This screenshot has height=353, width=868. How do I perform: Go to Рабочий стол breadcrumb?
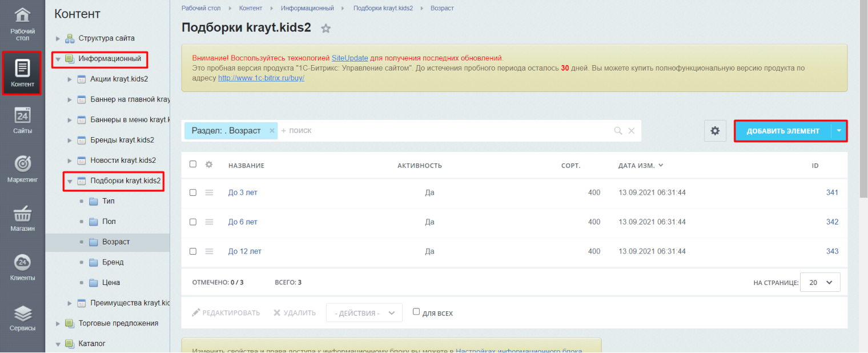(x=201, y=8)
